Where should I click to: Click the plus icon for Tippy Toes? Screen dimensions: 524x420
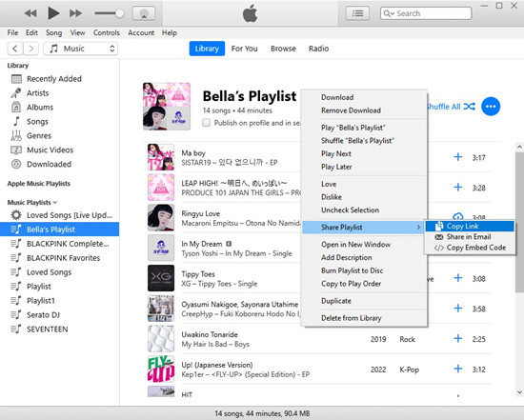click(458, 278)
